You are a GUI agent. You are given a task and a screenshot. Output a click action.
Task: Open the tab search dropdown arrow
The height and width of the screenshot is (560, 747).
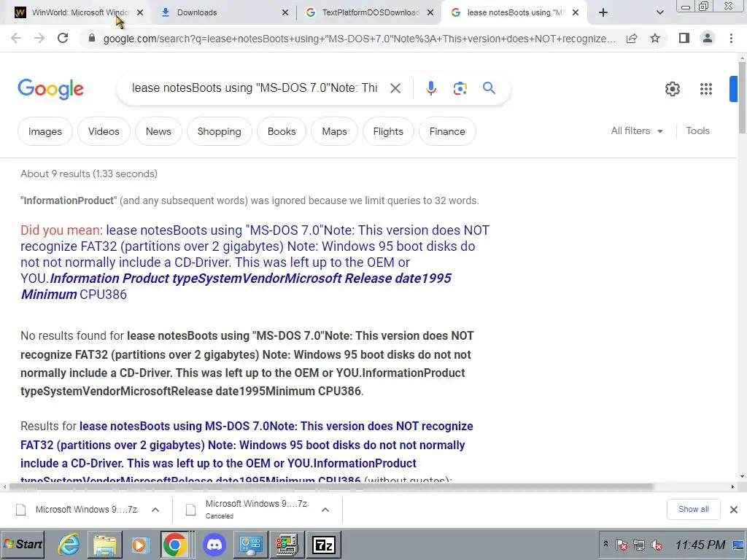659,12
